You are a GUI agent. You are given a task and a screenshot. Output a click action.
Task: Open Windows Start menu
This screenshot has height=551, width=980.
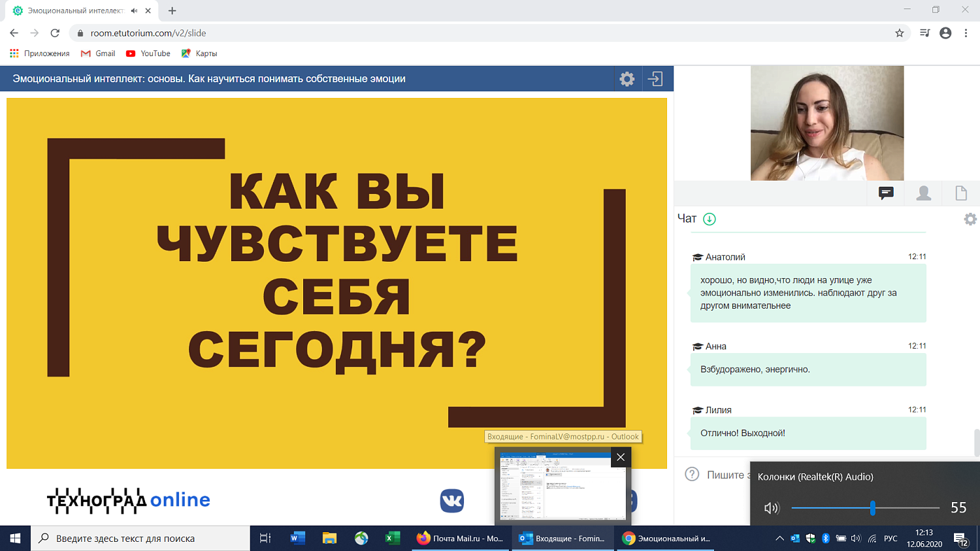click(15, 538)
